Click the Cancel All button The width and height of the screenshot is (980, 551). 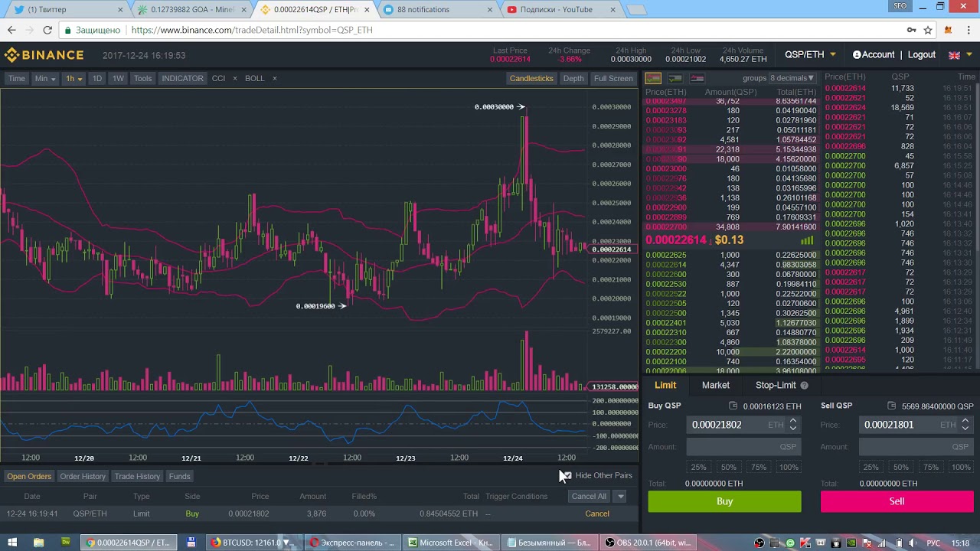590,496
